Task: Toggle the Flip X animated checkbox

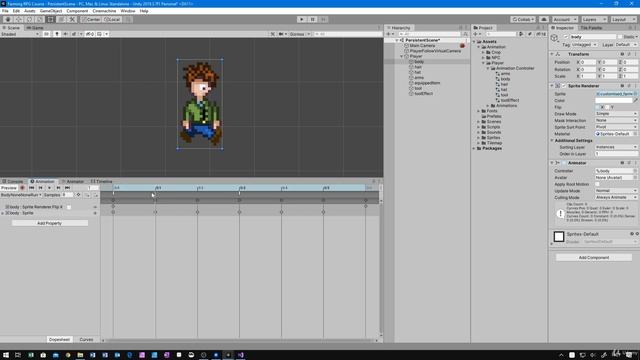Action: [69, 207]
